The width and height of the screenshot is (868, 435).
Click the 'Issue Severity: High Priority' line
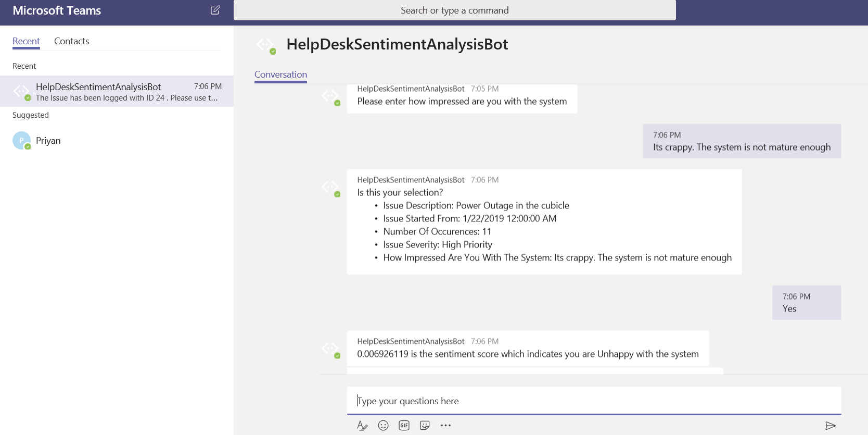(x=438, y=245)
